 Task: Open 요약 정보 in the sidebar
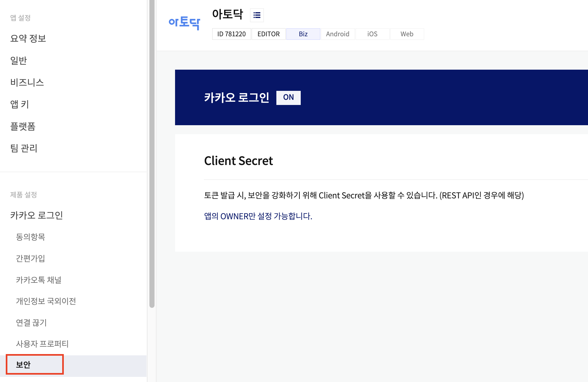pos(28,39)
